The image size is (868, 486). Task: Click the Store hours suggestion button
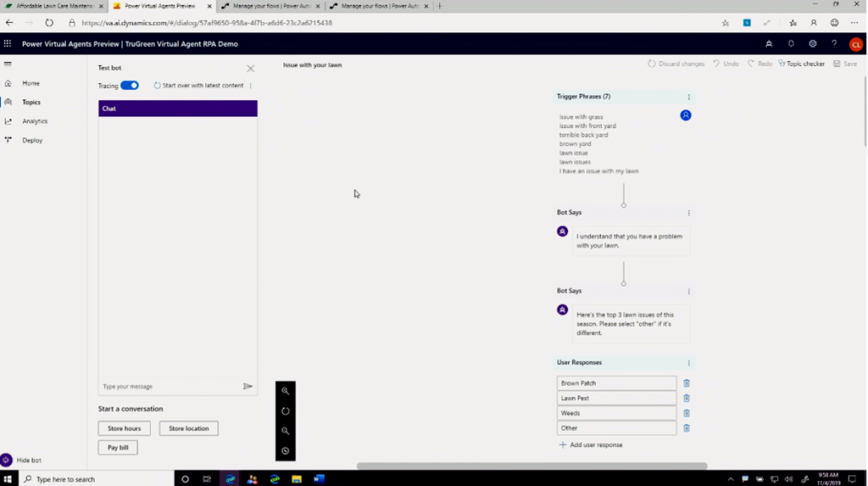[124, 428]
